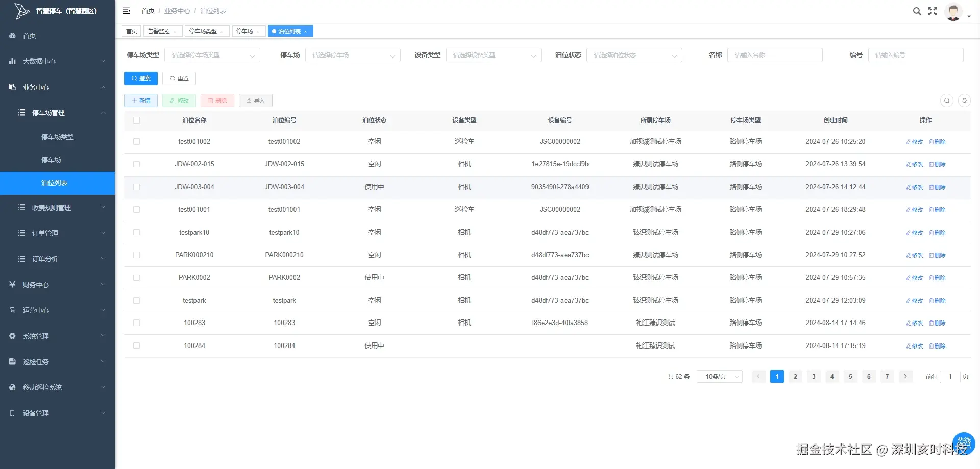Click the 设备管理 device icon
The width and height of the screenshot is (980, 469).
tap(12, 413)
